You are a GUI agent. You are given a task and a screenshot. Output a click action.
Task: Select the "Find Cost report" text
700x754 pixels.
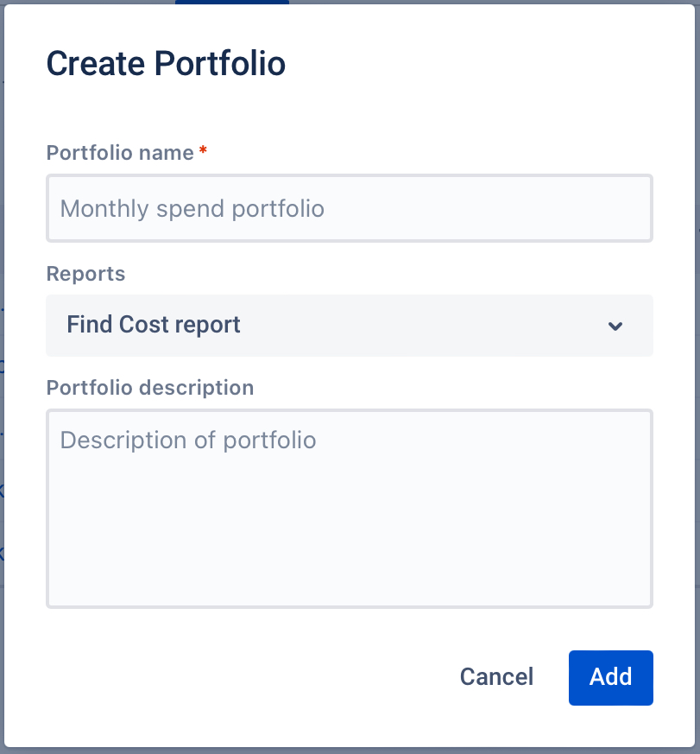pyautogui.click(x=153, y=326)
